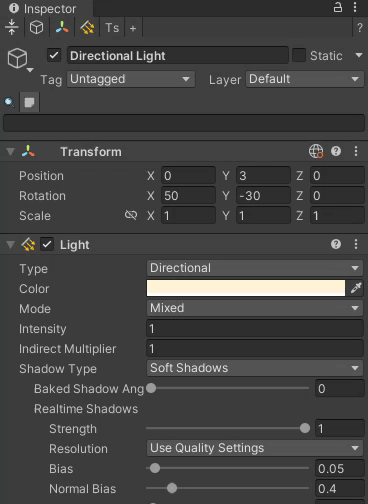Click the Light Color swatch
The image size is (368, 504).
[x=246, y=288]
